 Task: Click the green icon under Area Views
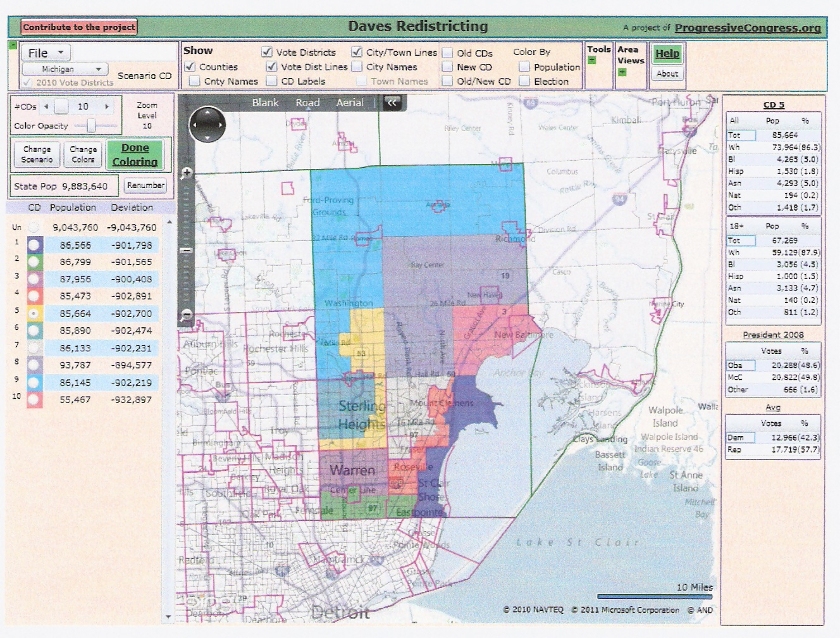tap(622, 72)
